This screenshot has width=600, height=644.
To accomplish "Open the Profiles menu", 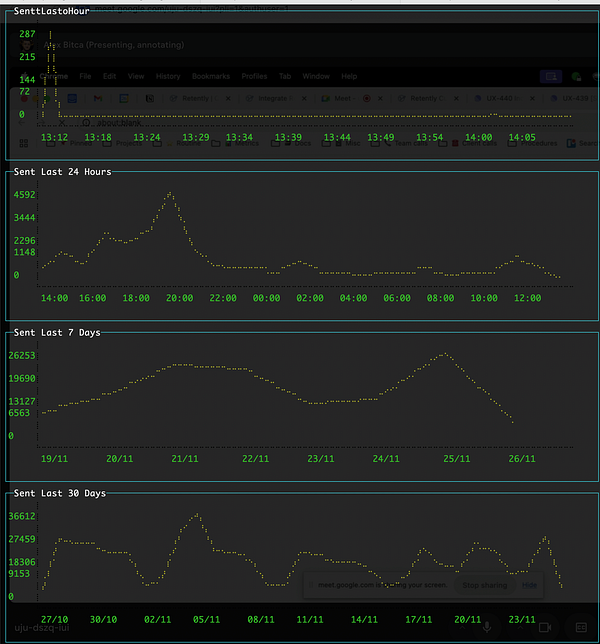I will tap(254, 76).
